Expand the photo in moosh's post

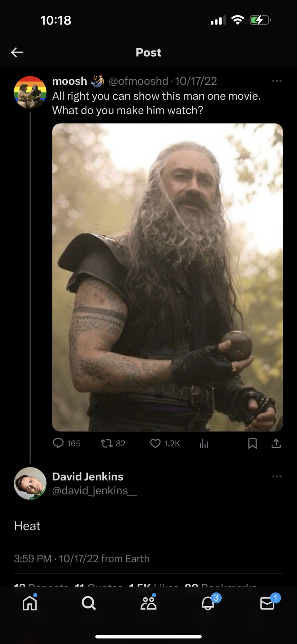168,277
